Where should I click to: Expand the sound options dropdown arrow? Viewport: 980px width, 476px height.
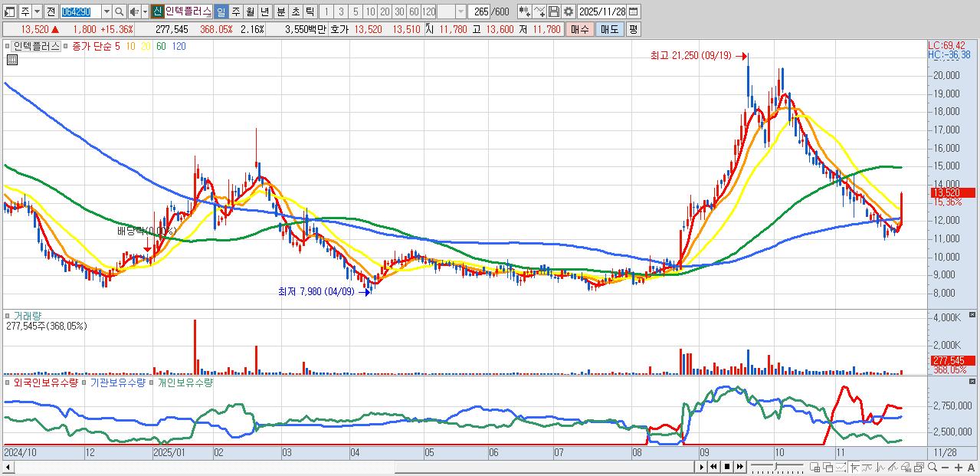[145, 11]
